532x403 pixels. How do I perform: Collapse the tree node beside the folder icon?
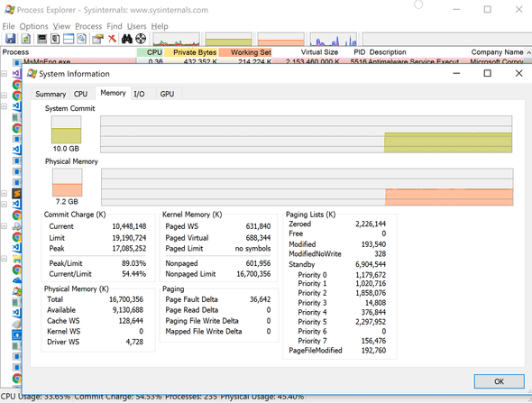5,259
